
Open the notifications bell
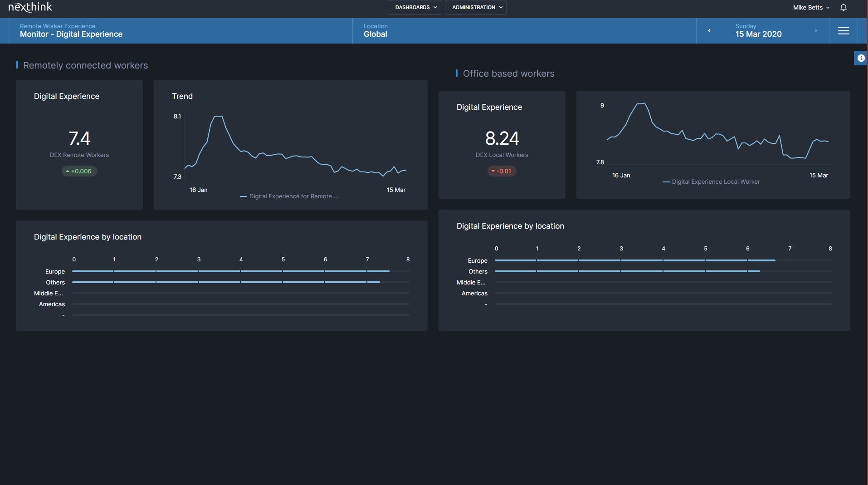click(x=844, y=7)
